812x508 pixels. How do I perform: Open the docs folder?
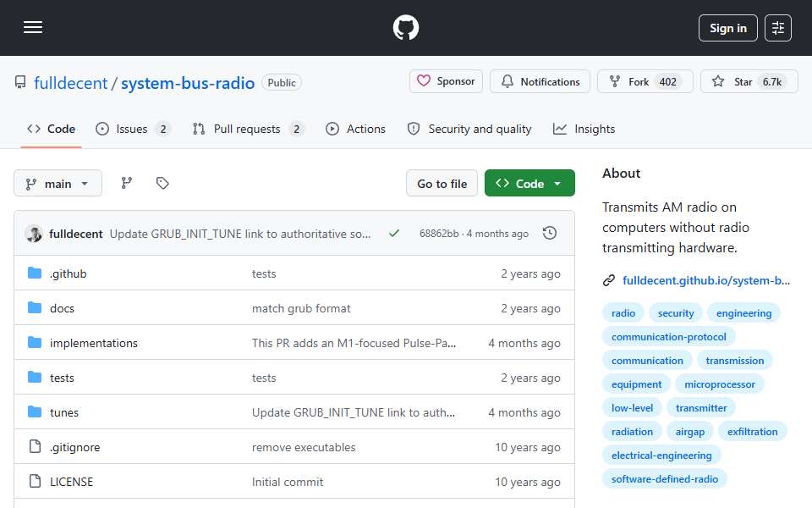[62, 308]
